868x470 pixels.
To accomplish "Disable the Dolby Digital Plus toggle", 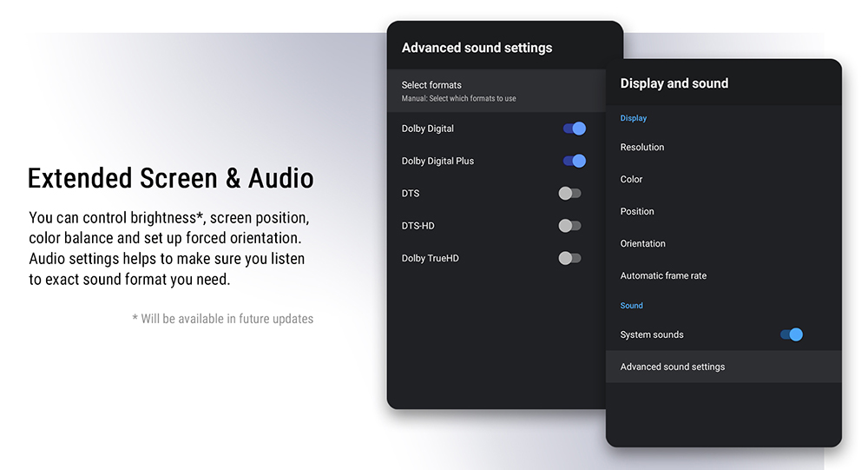I will tap(574, 161).
